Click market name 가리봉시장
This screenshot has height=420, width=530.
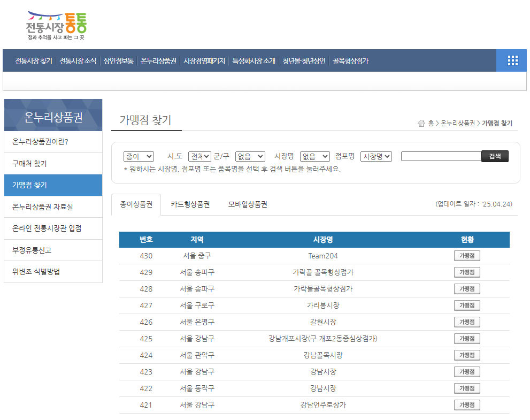coord(323,306)
